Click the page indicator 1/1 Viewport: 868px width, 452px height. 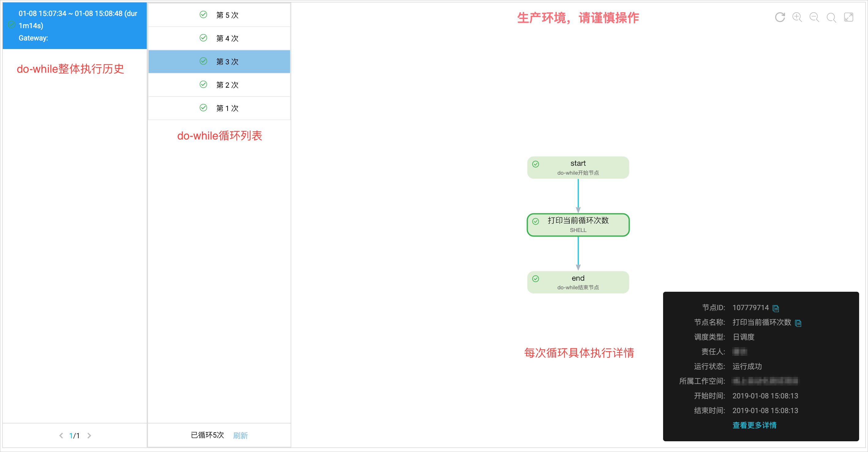[x=74, y=435]
